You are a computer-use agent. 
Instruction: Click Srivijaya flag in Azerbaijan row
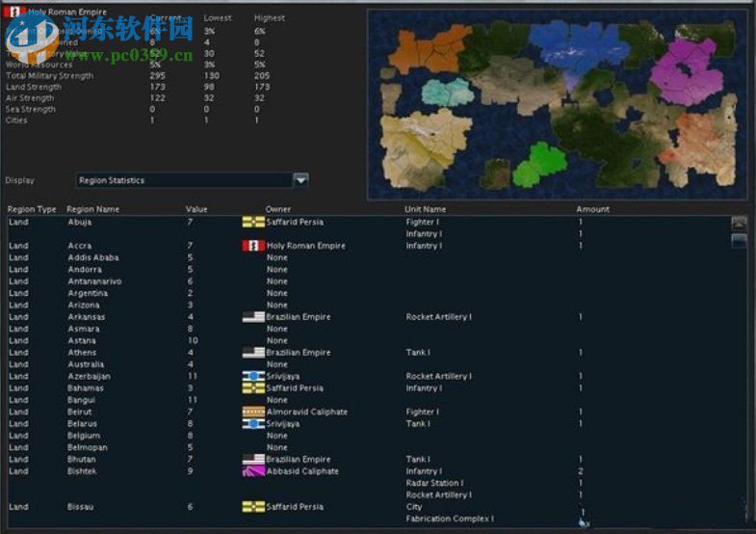coord(253,376)
